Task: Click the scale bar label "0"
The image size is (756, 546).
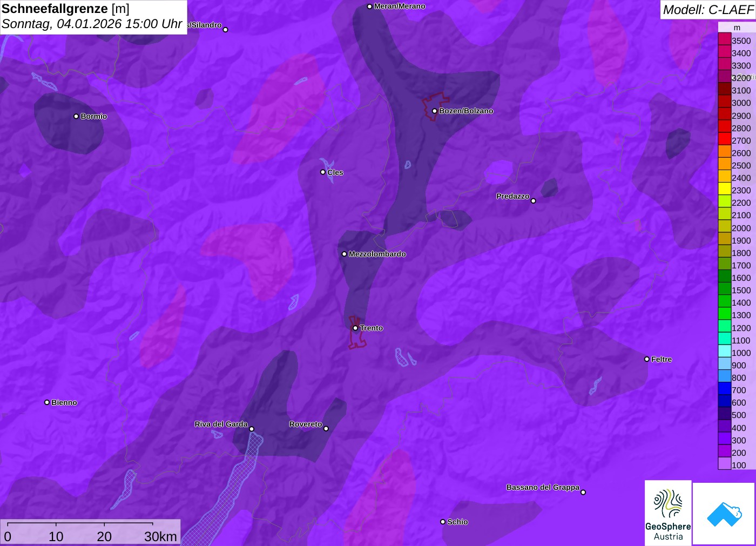Action: (8, 536)
